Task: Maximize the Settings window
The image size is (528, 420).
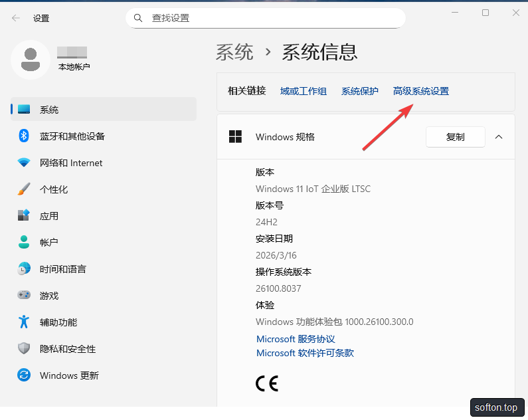Action: coord(485,13)
